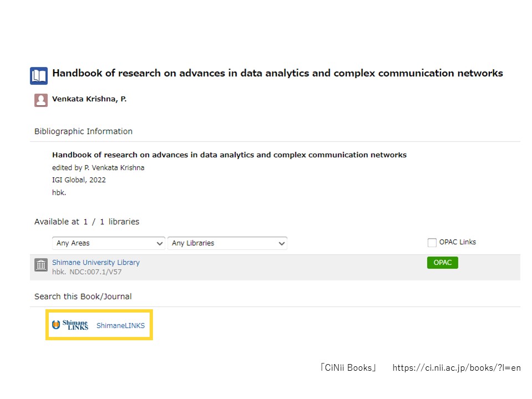The width and height of the screenshot is (532, 399).
Task: Click the ci.nii.ac.jp books URL text
Action: [456, 368]
